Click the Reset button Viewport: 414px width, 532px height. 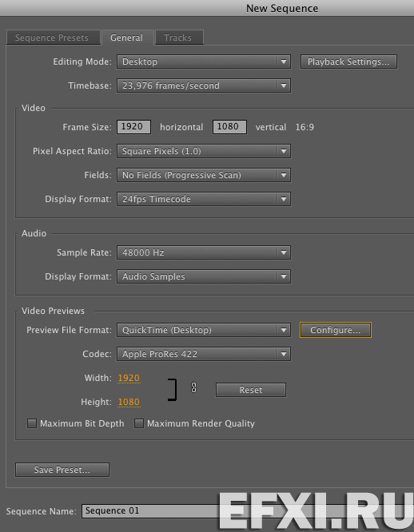pos(251,390)
